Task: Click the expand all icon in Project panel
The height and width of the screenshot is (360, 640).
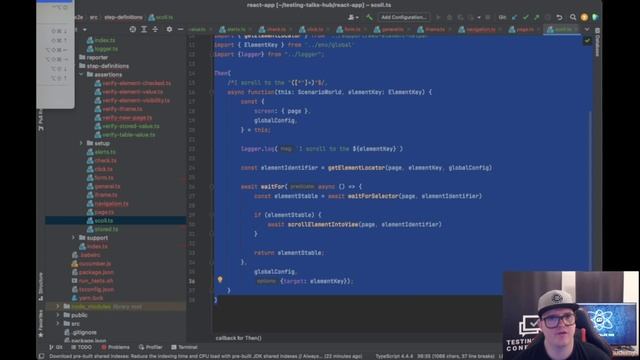Action: pos(144,29)
